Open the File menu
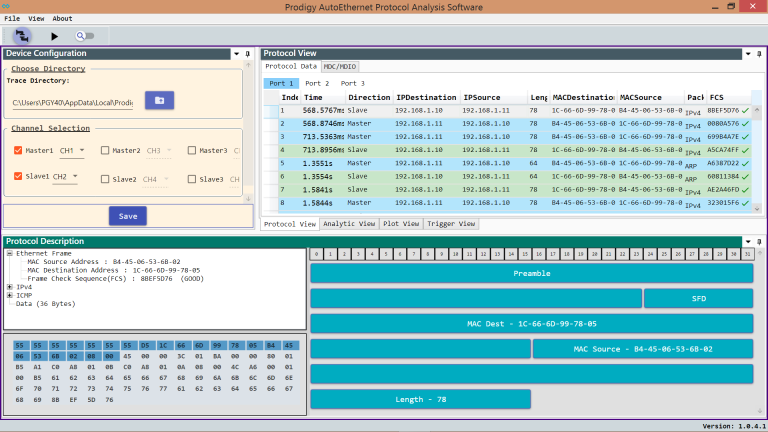The width and height of the screenshot is (768, 432). [x=12, y=19]
